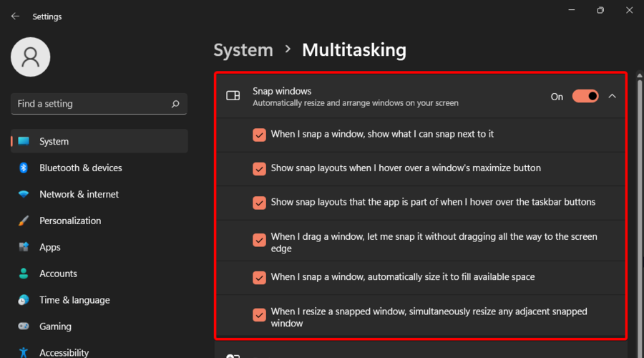This screenshot has height=358, width=644.
Task: Click the search magnifier icon
Action: click(x=175, y=104)
